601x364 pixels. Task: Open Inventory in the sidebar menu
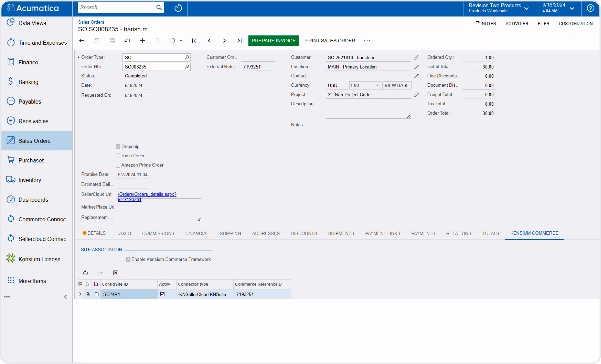click(x=30, y=180)
